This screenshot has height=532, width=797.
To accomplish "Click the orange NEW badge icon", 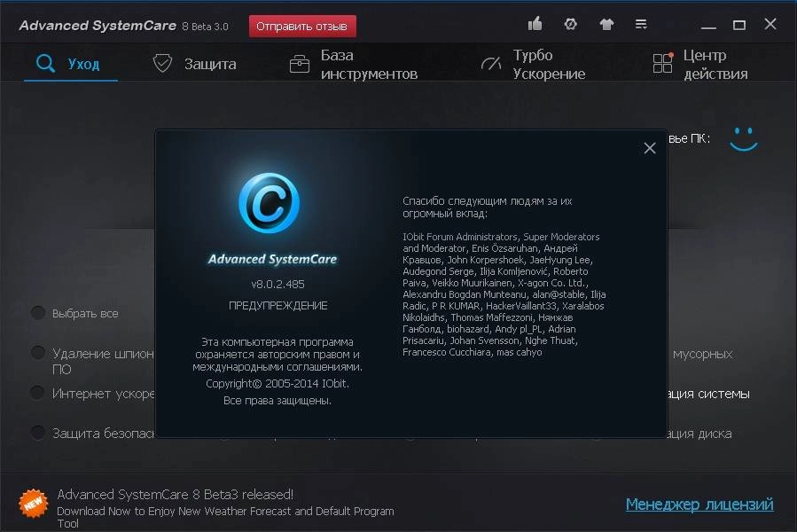I will [x=33, y=503].
